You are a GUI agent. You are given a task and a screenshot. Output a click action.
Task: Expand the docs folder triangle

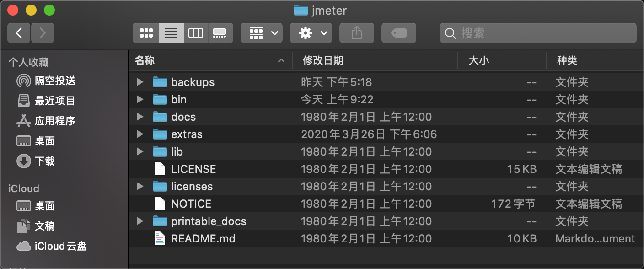point(140,117)
